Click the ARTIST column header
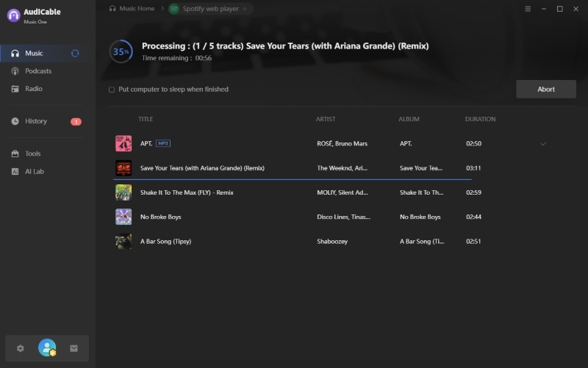 (x=326, y=119)
